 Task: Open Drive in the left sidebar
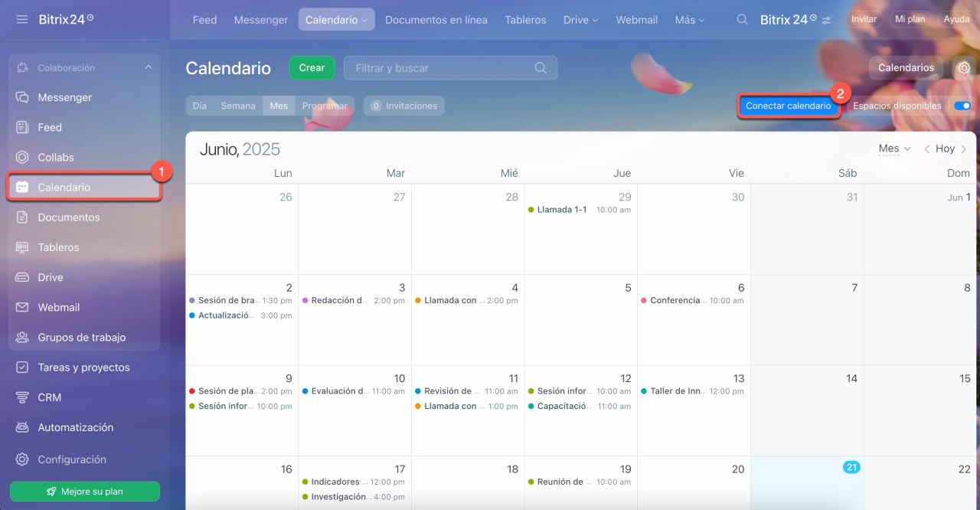(x=84, y=277)
